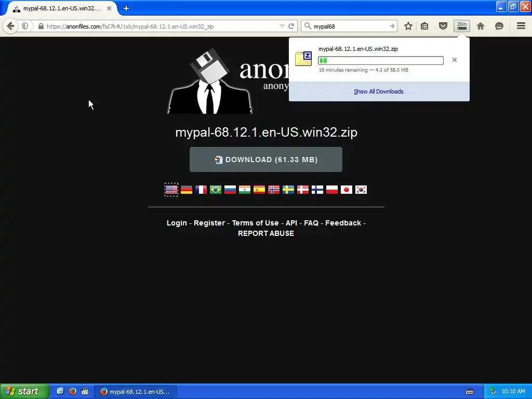Launch Firefox from quick launch
This screenshot has height=399, width=532.
pyautogui.click(x=72, y=391)
